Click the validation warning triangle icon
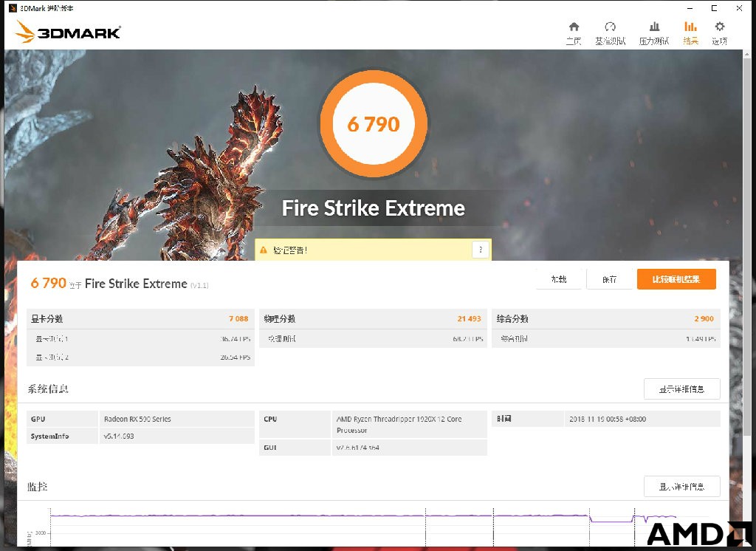This screenshot has height=551, width=756. click(264, 250)
